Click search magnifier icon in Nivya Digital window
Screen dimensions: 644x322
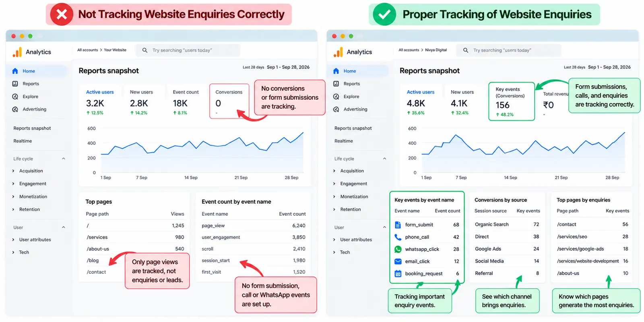pos(466,50)
